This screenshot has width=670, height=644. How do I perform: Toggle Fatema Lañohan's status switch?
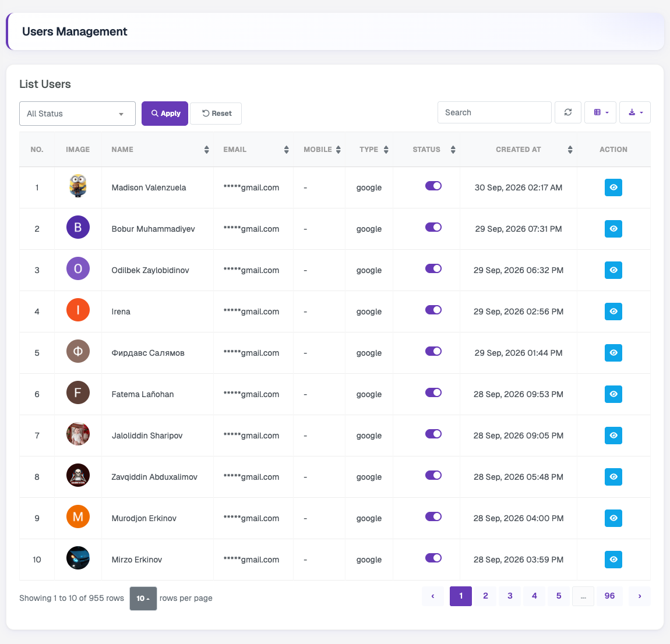click(433, 392)
